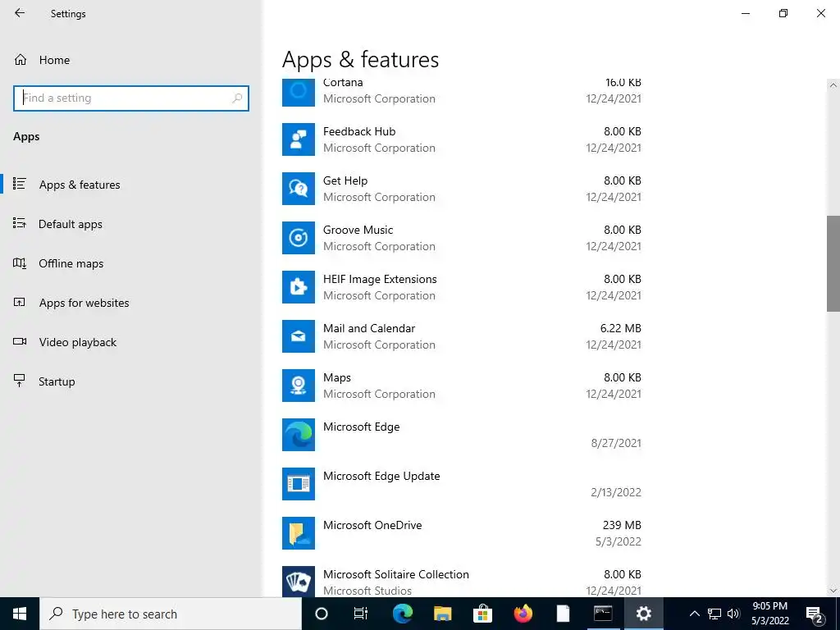Click the vertical scrollbar thumb
Screen dimensions: 840x630
833,263
